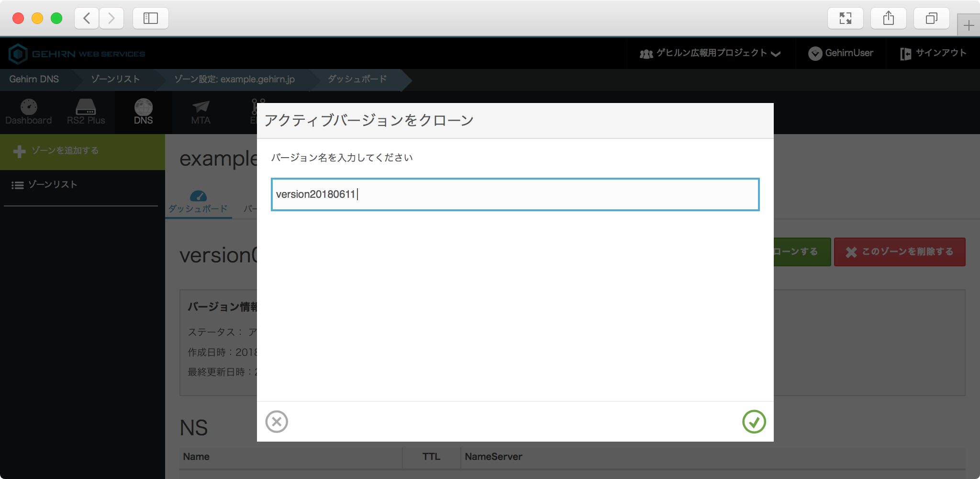The width and height of the screenshot is (980, 479).
Task: Open a new browser tab
Action: (969, 25)
